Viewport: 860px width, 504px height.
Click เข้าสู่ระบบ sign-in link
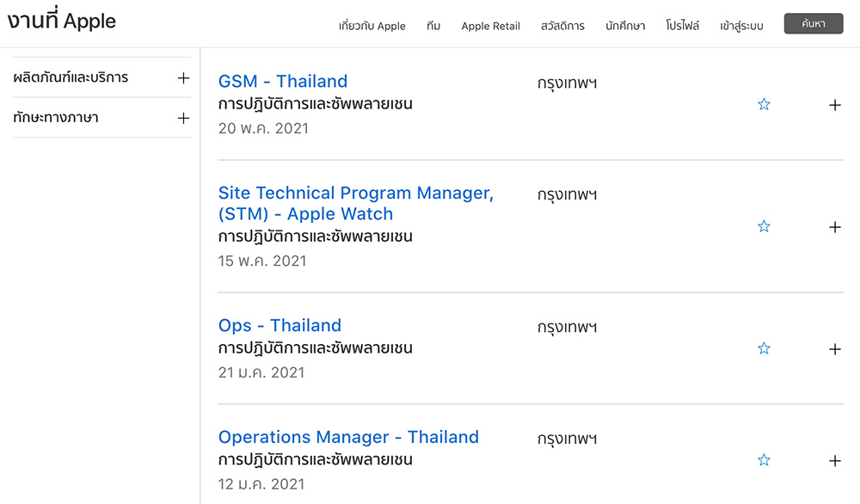[x=741, y=26]
